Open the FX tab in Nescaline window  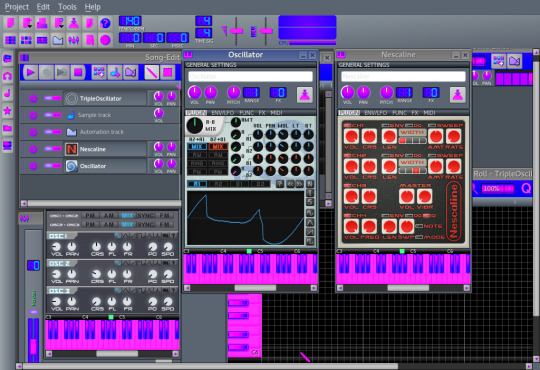[x=415, y=113]
